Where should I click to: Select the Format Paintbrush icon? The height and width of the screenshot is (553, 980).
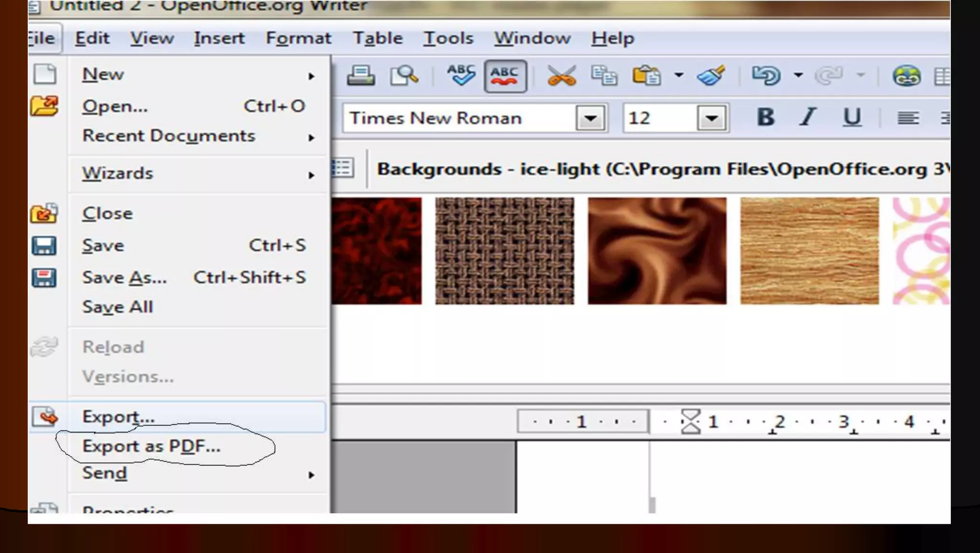[x=711, y=76]
